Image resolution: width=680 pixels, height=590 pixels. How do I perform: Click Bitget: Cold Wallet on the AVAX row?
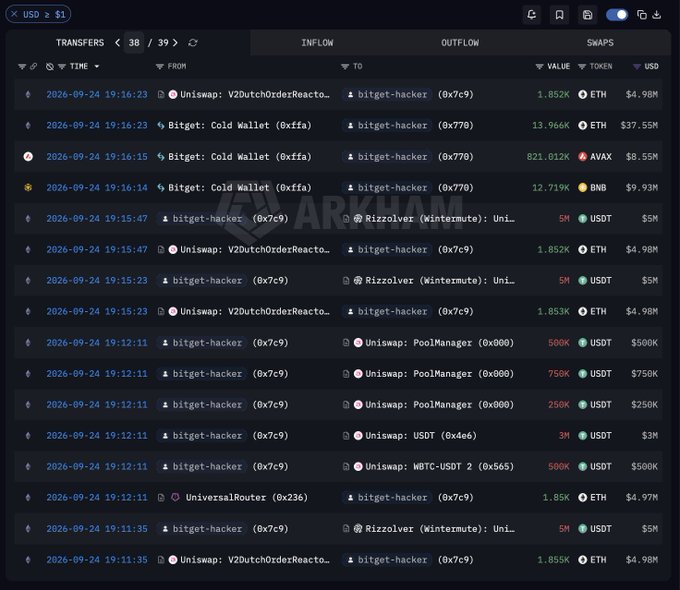point(239,157)
